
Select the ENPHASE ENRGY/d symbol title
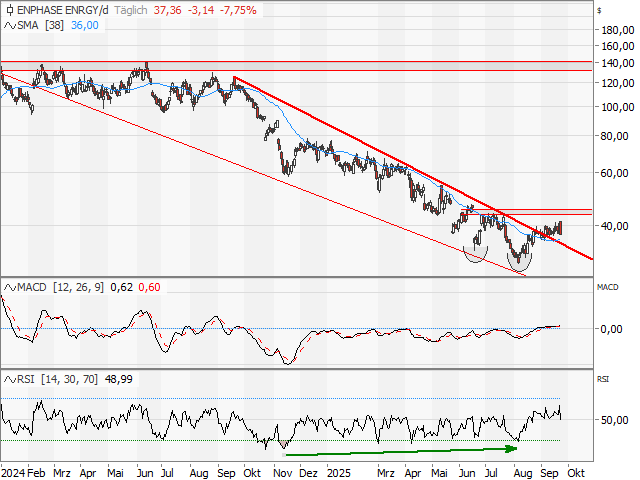click(62, 10)
